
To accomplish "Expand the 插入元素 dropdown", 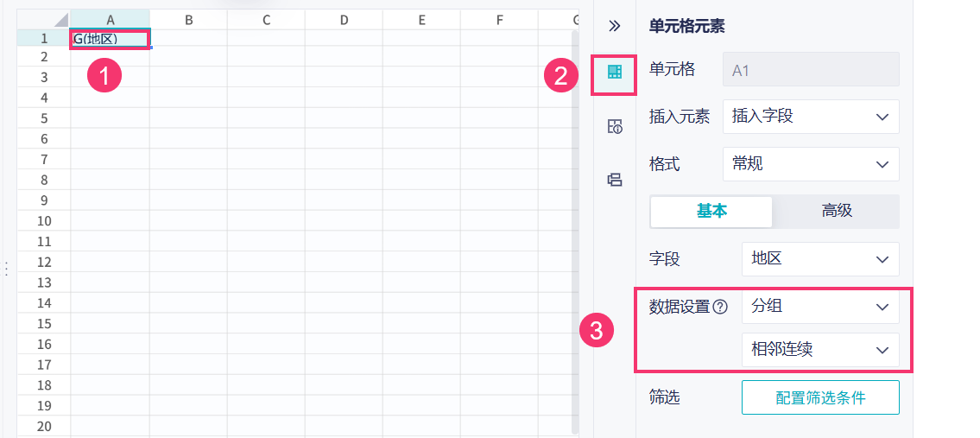I will 810,117.
